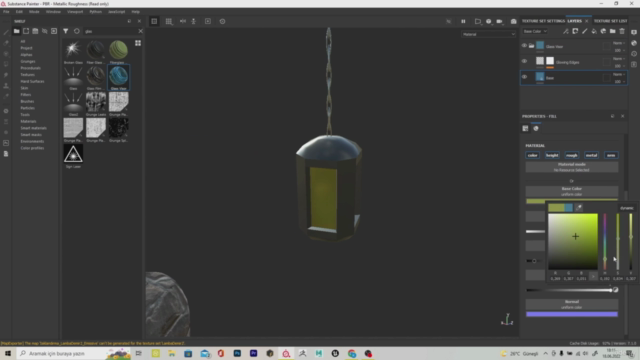The image size is (640, 360).
Task: Switch to Texture Set Settings tab
Action: coord(543,21)
